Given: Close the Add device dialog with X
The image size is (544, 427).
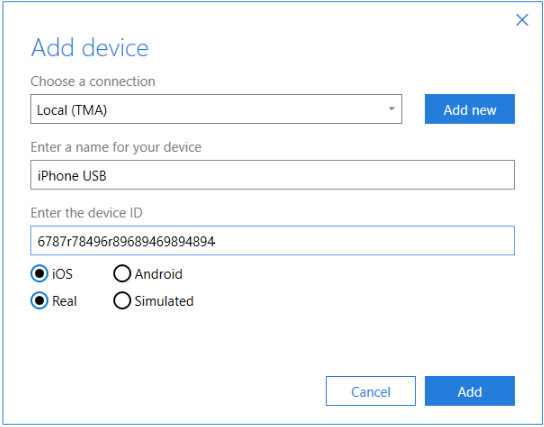Looking at the screenshot, I should coord(522,20).
